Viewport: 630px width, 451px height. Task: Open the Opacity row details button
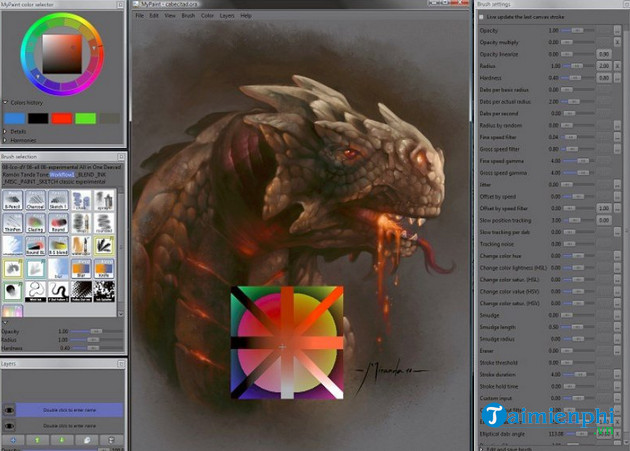pyautogui.click(x=618, y=30)
